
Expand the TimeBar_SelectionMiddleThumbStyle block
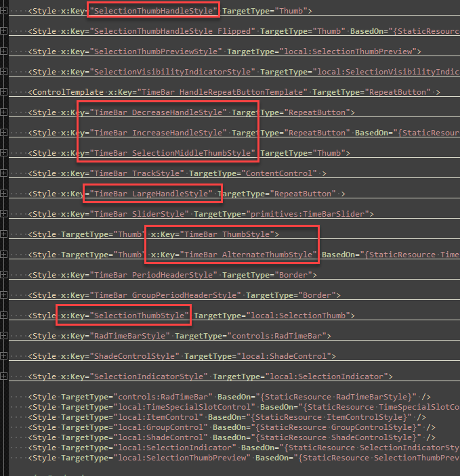coord(3,153)
